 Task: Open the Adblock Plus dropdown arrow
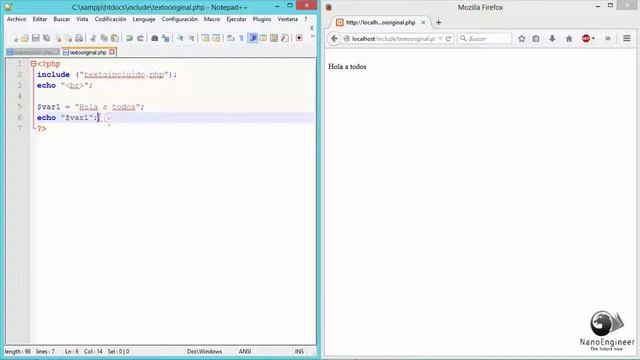tap(593, 39)
